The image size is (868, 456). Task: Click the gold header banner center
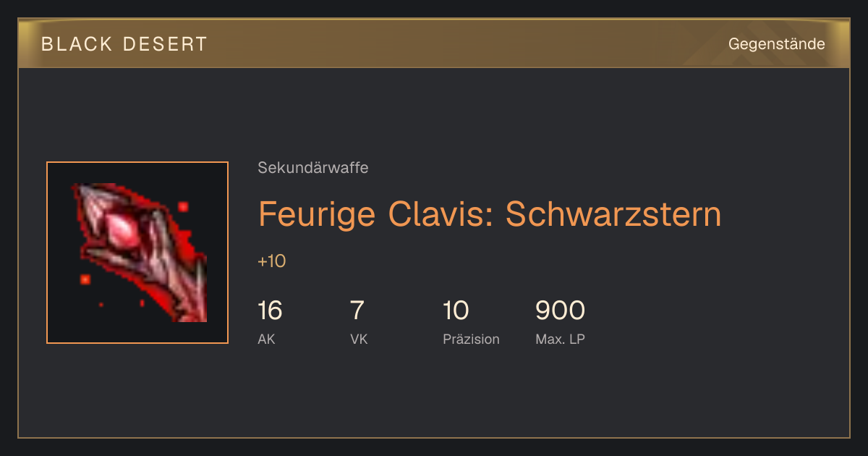[x=434, y=43]
